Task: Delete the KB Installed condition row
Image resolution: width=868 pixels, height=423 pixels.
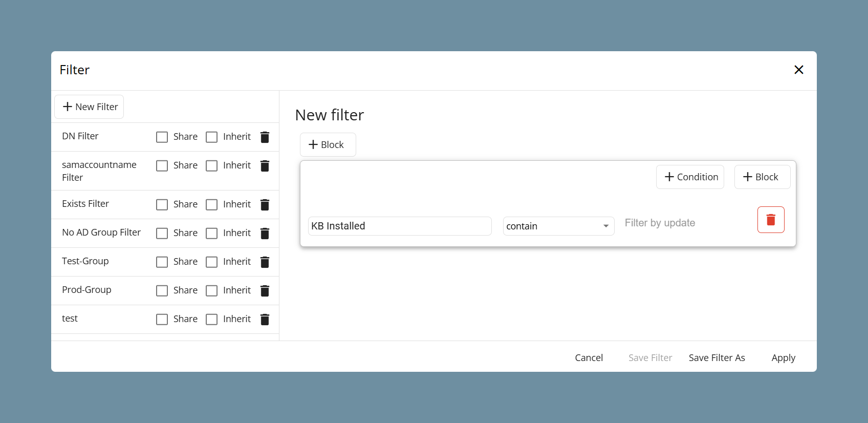Action: (x=771, y=220)
